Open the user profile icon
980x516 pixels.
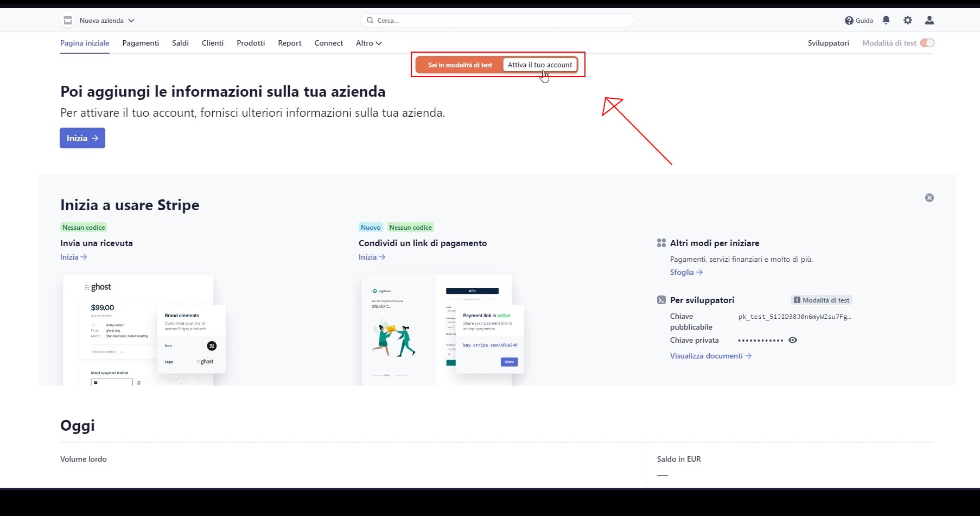[x=930, y=20]
